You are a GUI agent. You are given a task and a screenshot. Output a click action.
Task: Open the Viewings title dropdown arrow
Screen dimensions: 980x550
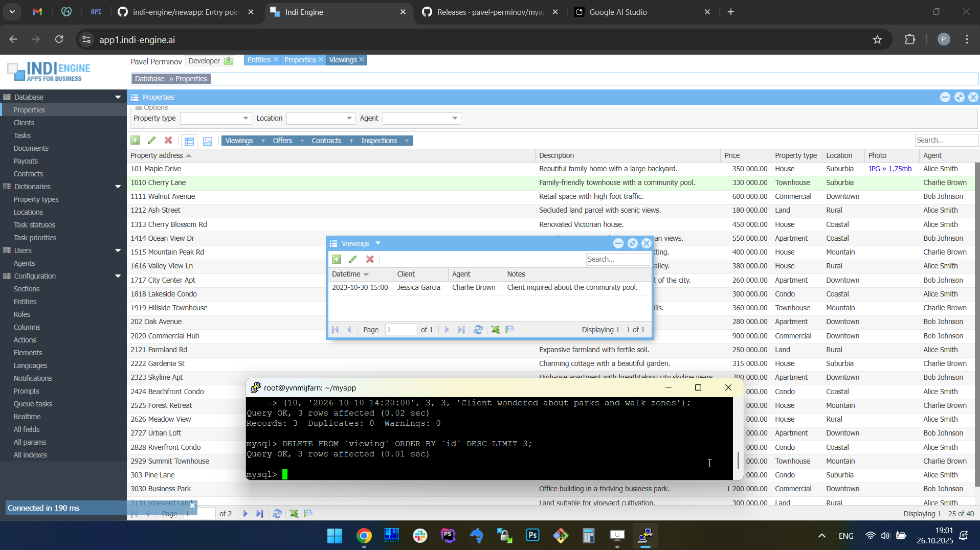coord(378,243)
